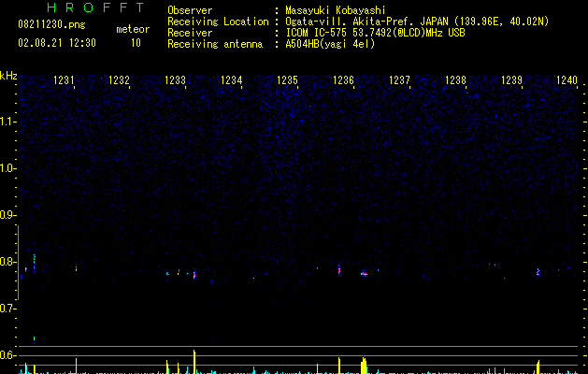Click the 0.9 kHz frequency tick label

coord(7,215)
